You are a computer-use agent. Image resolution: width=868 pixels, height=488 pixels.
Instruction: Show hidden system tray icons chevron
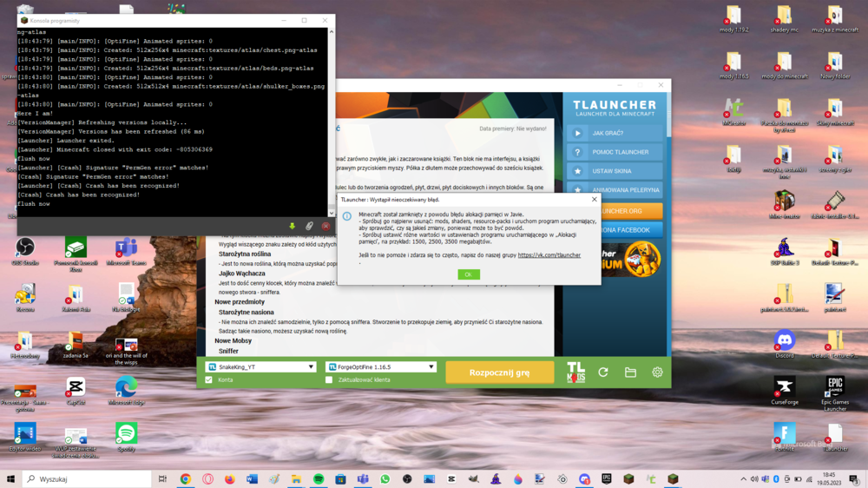(743, 478)
